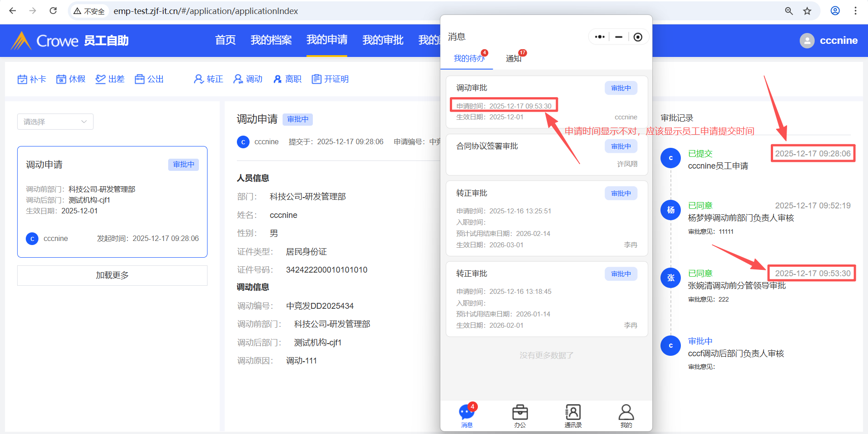Image resolution: width=868 pixels, height=434 pixels.
Task: Click 居民身份证 ID type value
Action: pos(306,252)
